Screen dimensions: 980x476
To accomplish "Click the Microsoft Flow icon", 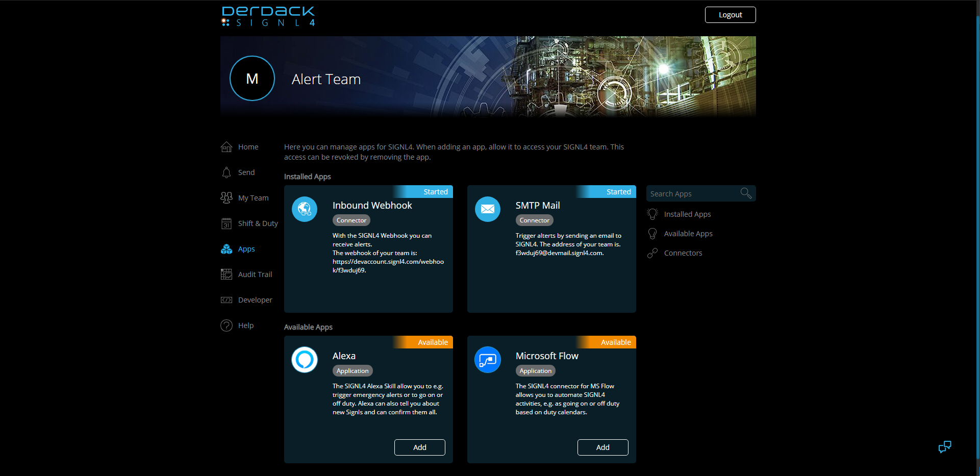I will (x=488, y=360).
